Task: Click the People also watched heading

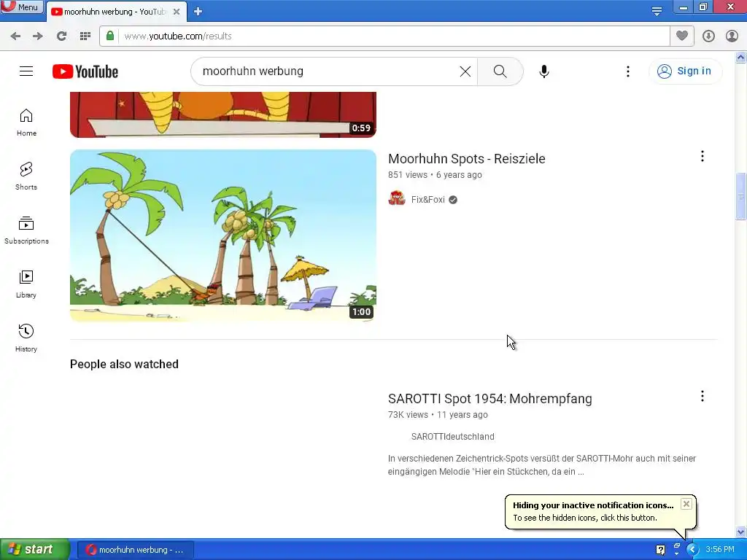Action: [x=124, y=365]
